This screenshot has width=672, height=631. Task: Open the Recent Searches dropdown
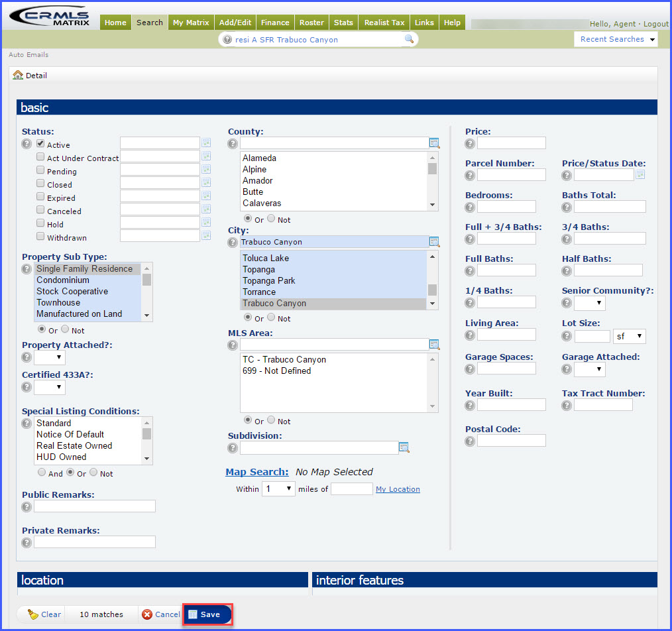(616, 40)
